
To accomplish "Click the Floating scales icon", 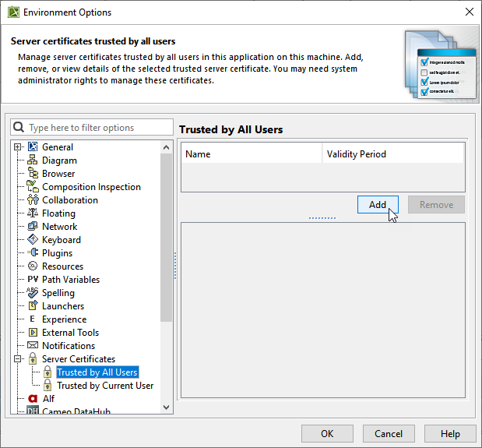I will click(x=33, y=213).
